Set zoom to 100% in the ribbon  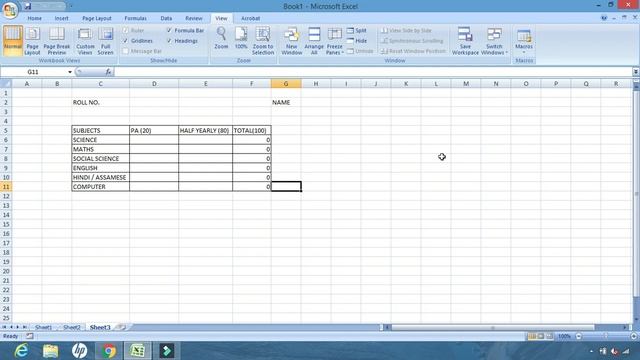241,38
